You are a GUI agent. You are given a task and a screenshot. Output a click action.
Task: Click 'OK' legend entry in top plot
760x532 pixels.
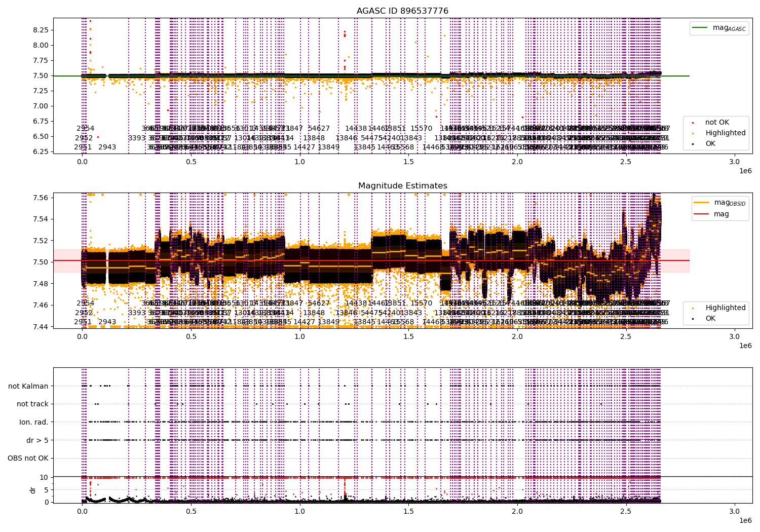click(710, 143)
